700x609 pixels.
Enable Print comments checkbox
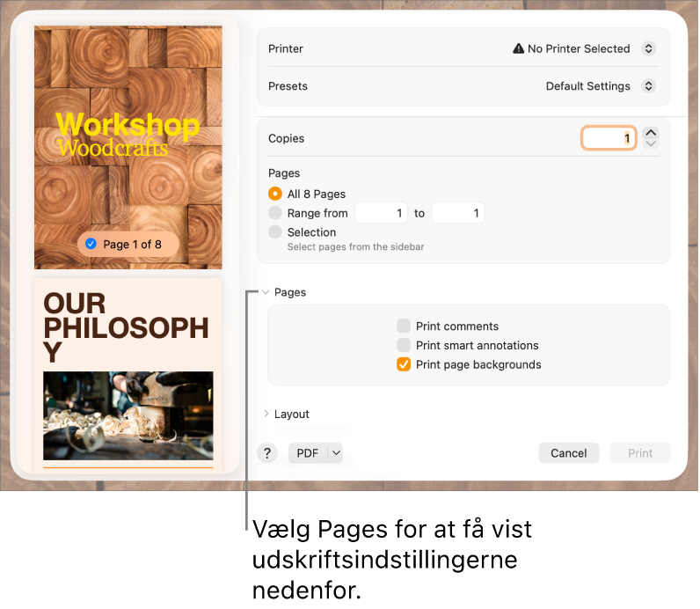point(404,327)
